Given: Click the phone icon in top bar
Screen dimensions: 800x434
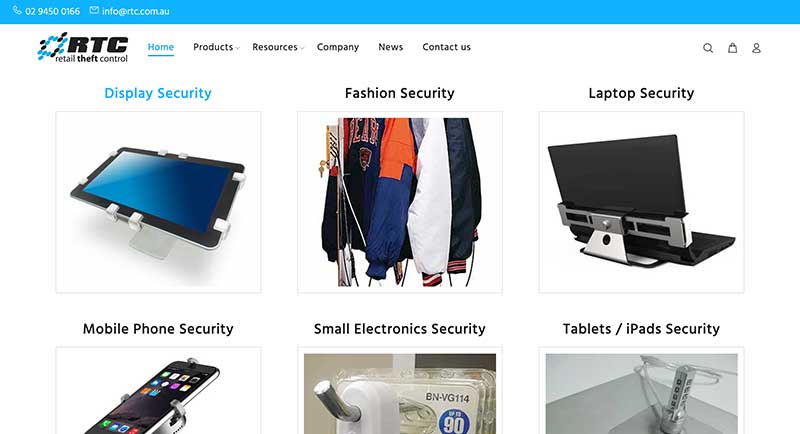Looking at the screenshot, I should coord(17,10).
